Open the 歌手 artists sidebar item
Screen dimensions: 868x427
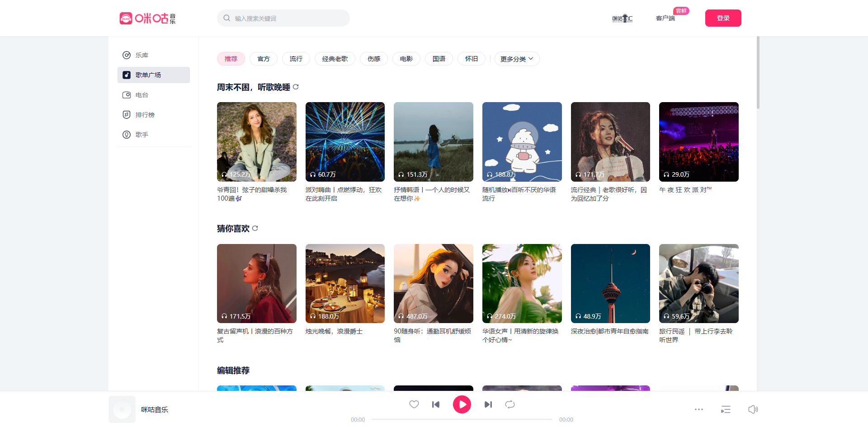[x=154, y=135]
